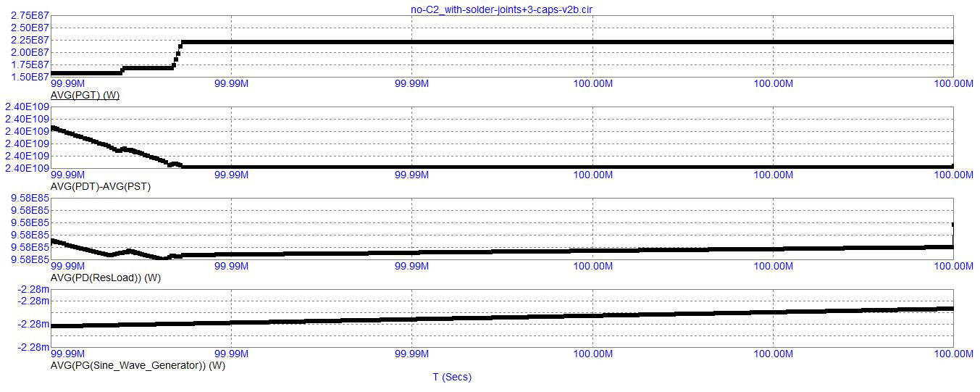The image size is (980, 392).
Task: Select the AVG(PDT)-AVG(PST) trace label
Action: [101, 187]
